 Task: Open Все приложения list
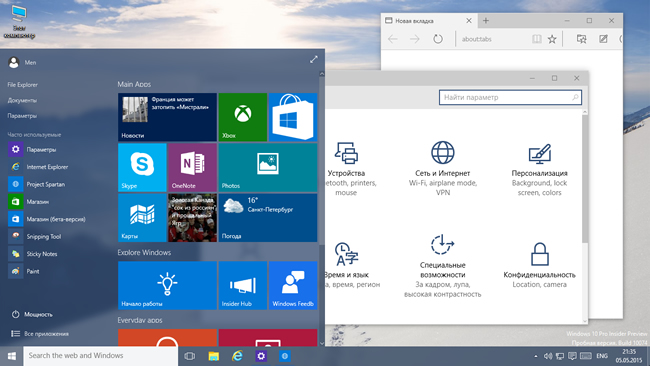pyautogui.click(x=40, y=334)
